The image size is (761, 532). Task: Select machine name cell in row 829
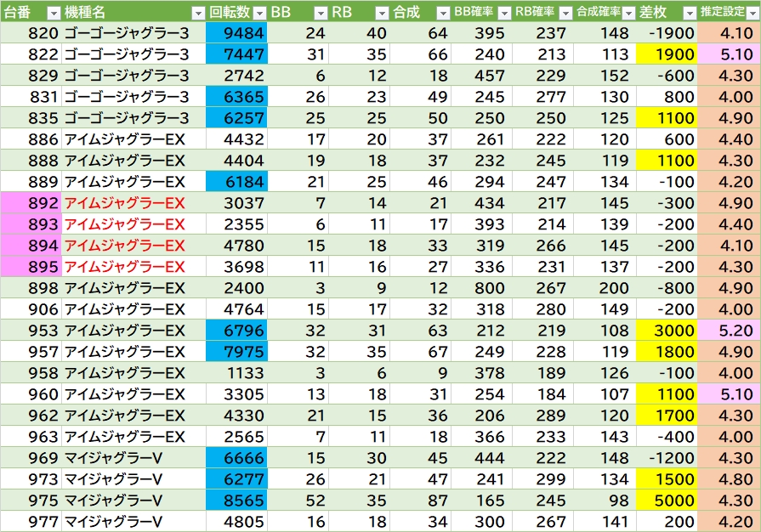[x=133, y=75]
